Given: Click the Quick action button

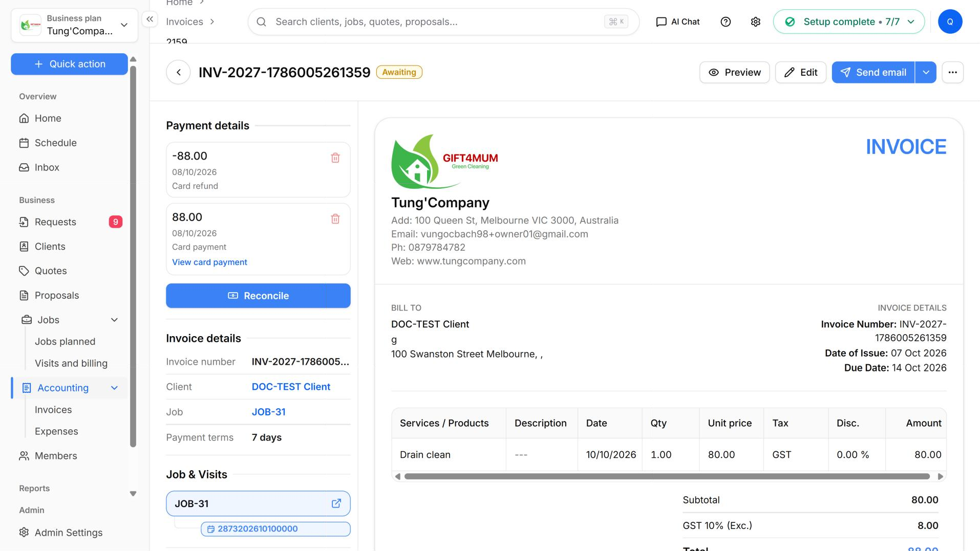Looking at the screenshot, I should 69,64.
